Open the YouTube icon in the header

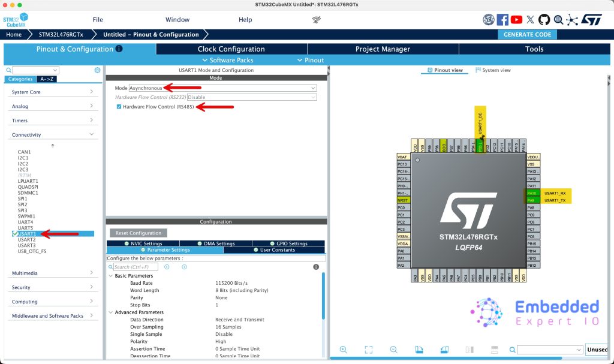coord(516,20)
